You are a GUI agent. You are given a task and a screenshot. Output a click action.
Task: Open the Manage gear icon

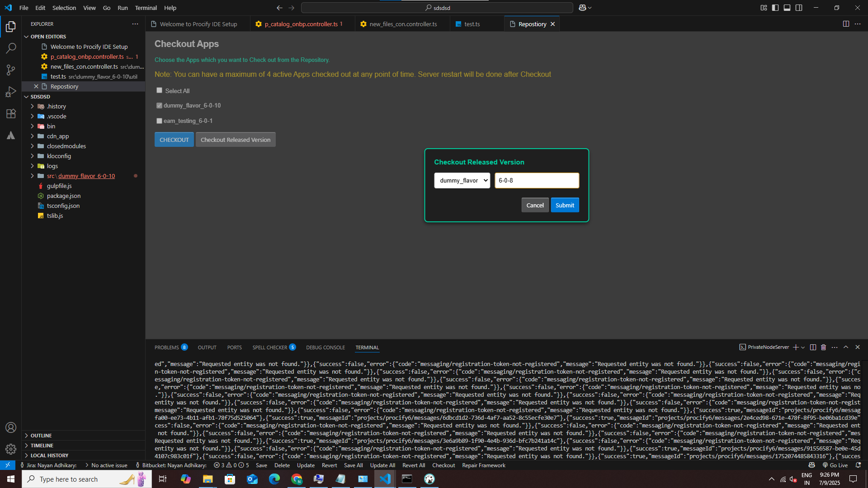click(11, 449)
